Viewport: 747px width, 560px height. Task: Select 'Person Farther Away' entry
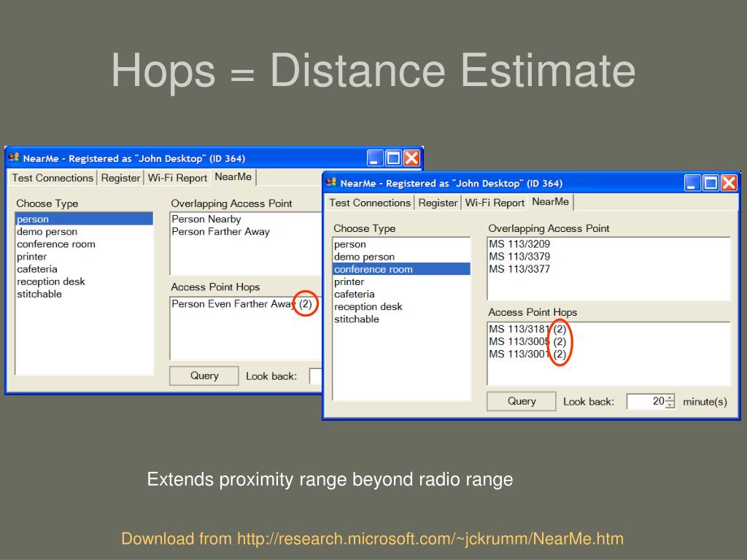point(220,231)
